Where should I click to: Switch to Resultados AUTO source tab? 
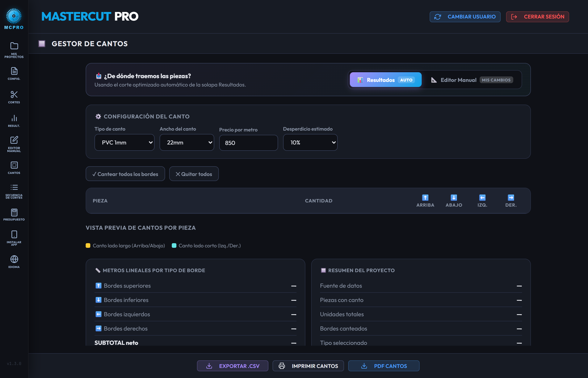pos(386,80)
